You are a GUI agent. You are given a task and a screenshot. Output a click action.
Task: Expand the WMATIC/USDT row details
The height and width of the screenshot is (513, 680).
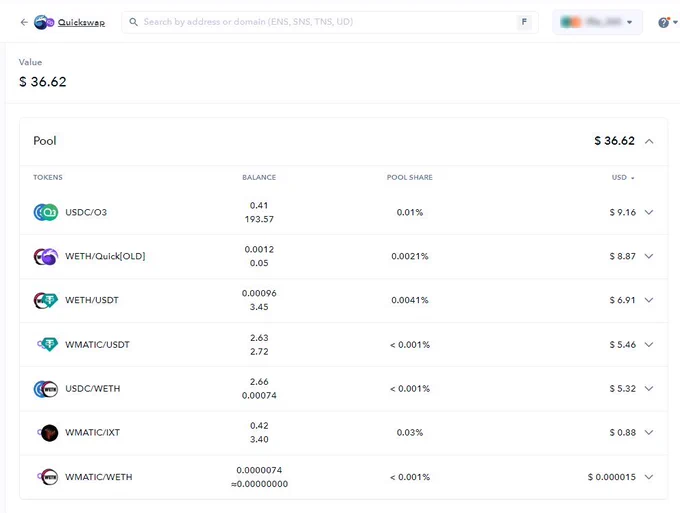coord(649,345)
